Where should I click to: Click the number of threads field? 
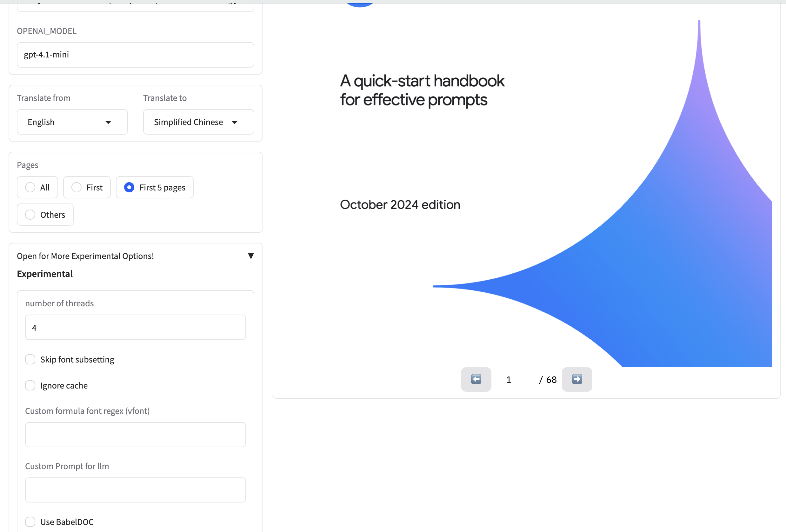click(135, 327)
